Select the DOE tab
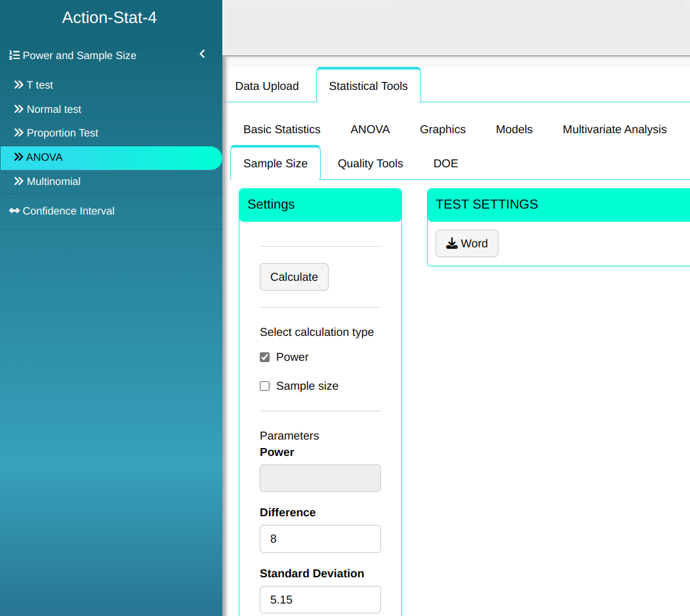 (445, 163)
